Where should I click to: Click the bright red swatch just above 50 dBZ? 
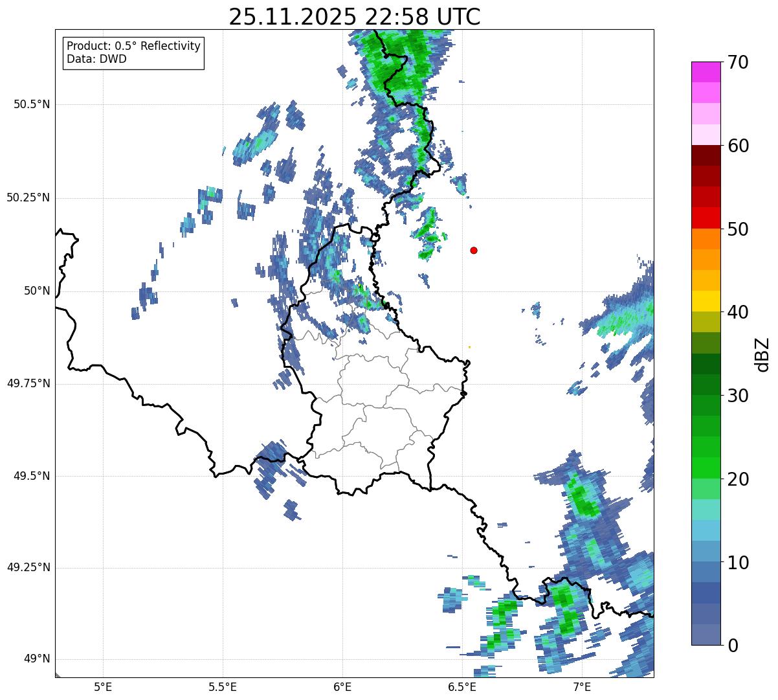point(706,218)
